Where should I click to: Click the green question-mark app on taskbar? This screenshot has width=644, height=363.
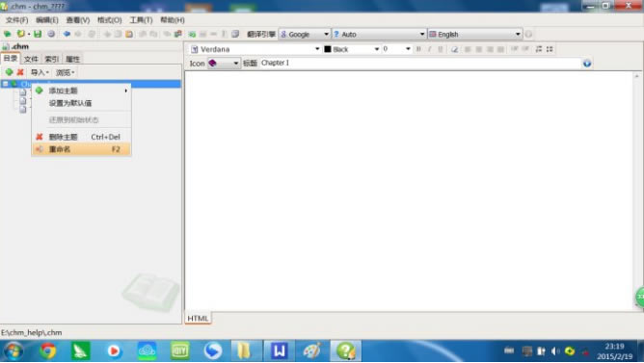click(346, 351)
